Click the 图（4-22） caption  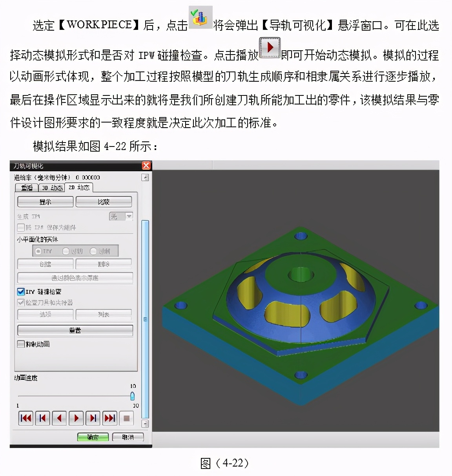[x=224, y=463]
